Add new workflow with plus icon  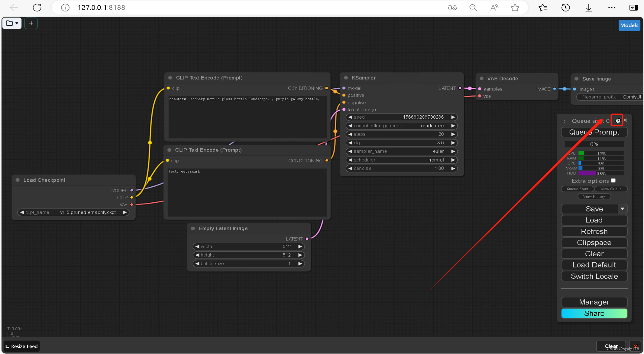coord(31,23)
